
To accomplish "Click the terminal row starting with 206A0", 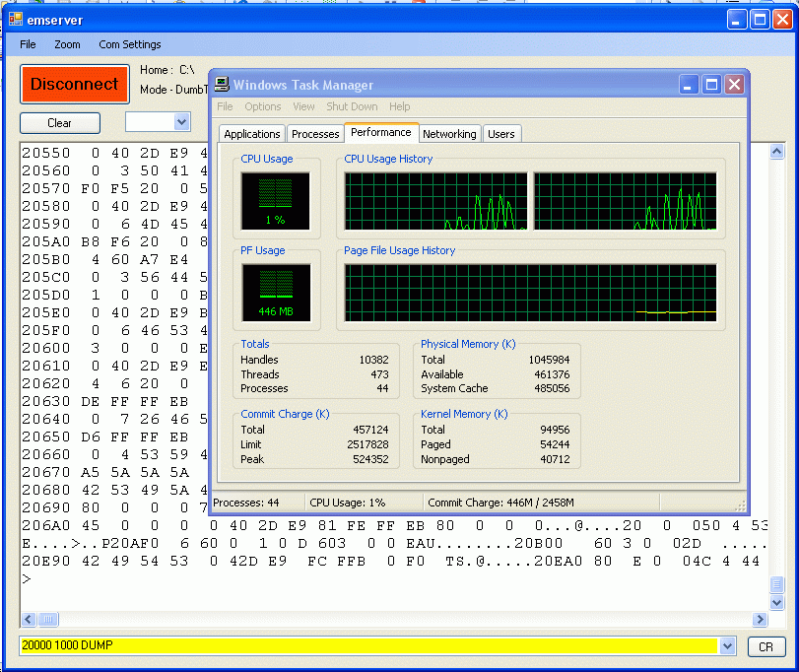I will click(x=395, y=525).
